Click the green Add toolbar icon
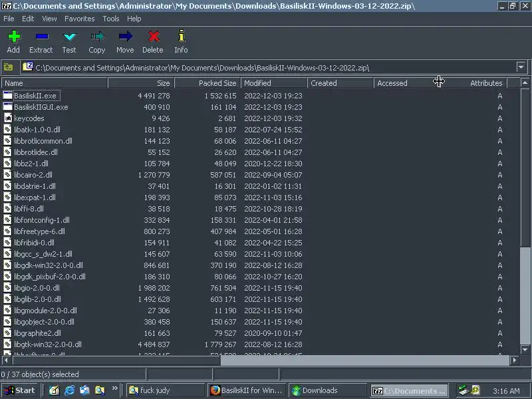The width and height of the screenshot is (532, 399). pos(14,37)
